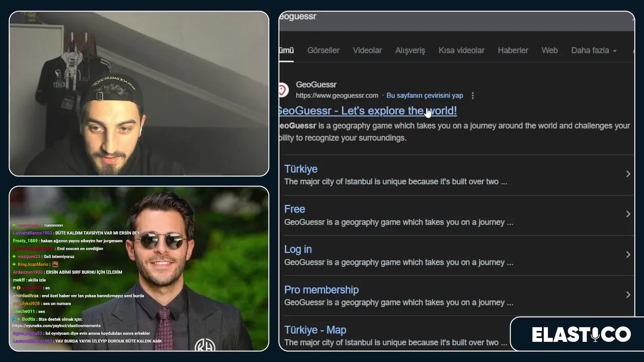
Task: Open the Log in sitelink
Action: click(x=298, y=249)
